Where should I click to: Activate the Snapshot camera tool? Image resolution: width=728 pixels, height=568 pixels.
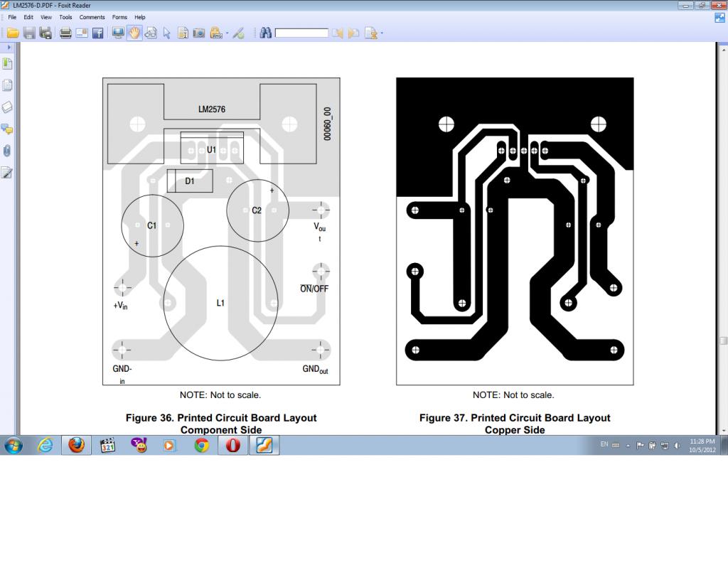tap(199, 33)
